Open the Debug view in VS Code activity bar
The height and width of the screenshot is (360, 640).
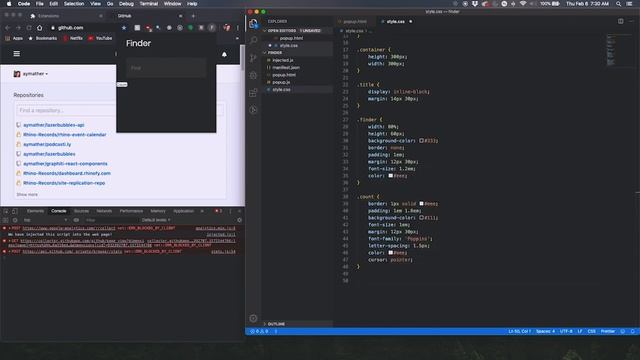point(253,76)
